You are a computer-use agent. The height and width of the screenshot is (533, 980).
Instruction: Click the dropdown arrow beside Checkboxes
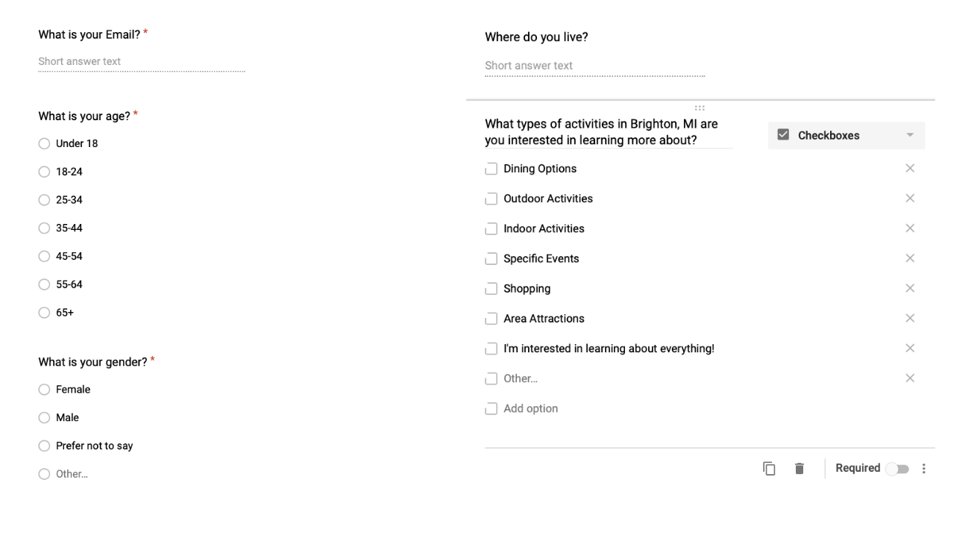click(x=910, y=136)
